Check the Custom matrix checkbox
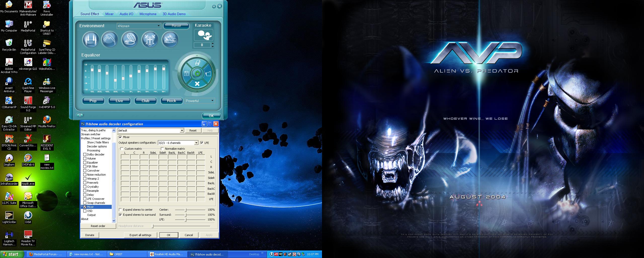The image size is (644, 258). coord(122,149)
